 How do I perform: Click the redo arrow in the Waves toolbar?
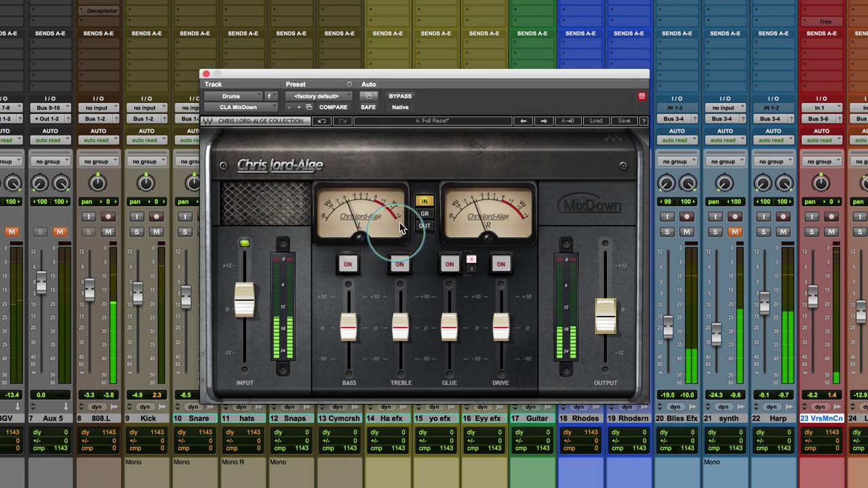point(342,121)
